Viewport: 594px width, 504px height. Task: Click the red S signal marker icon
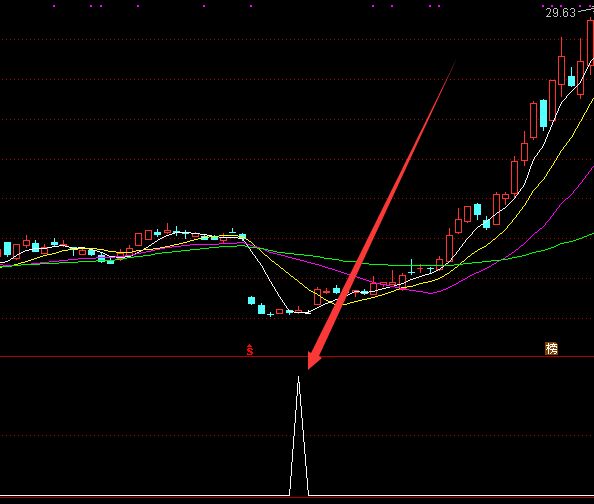pos(250,349)
